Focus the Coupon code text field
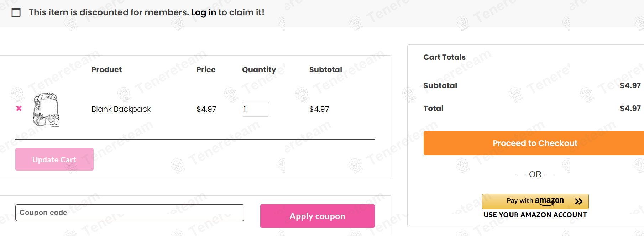 [130, 213]
